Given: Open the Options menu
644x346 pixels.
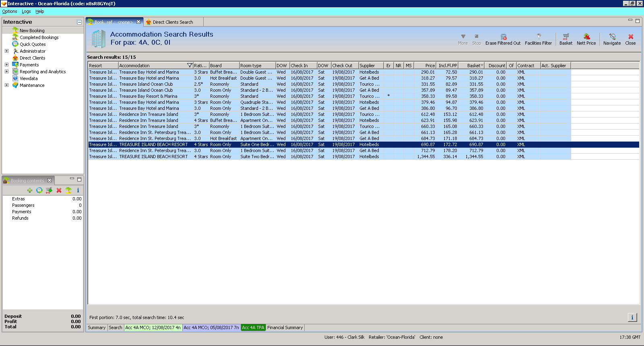Looking at the screenshot, I should [x=10, y=11].
